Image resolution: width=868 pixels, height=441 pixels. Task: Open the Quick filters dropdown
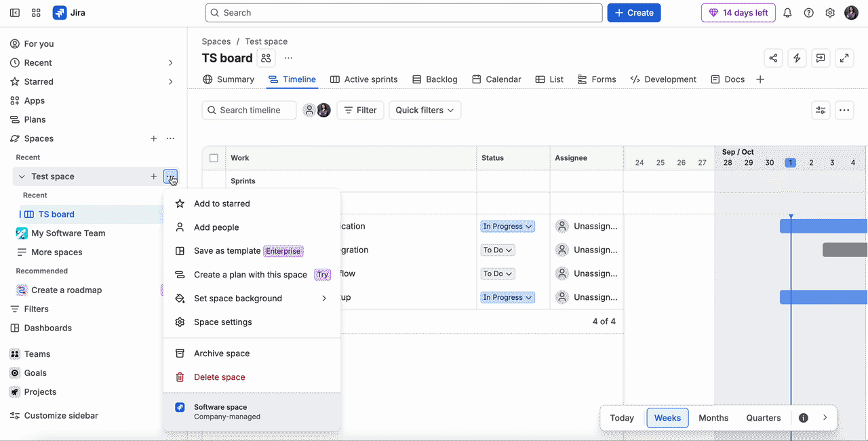point(425,111)
